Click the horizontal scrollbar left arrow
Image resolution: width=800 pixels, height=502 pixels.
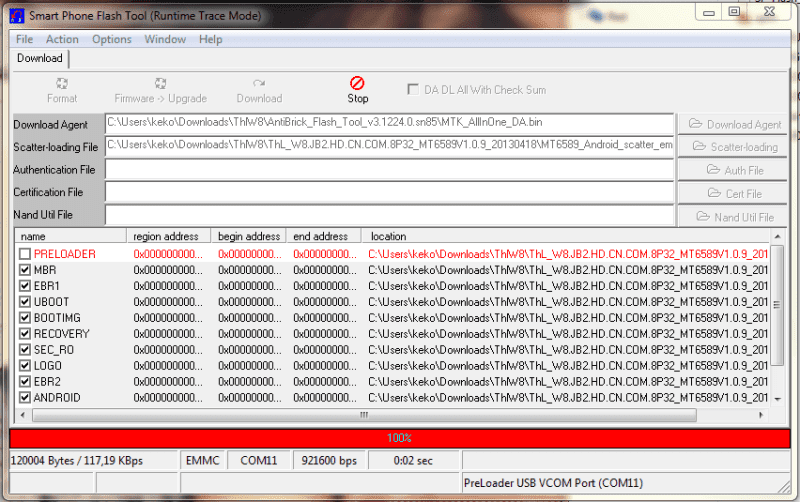coord(22,415)
